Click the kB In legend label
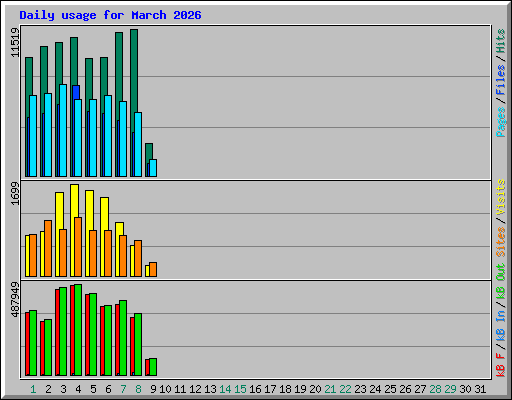The height and width of the screenshot is (400, 512). [501, 325]
